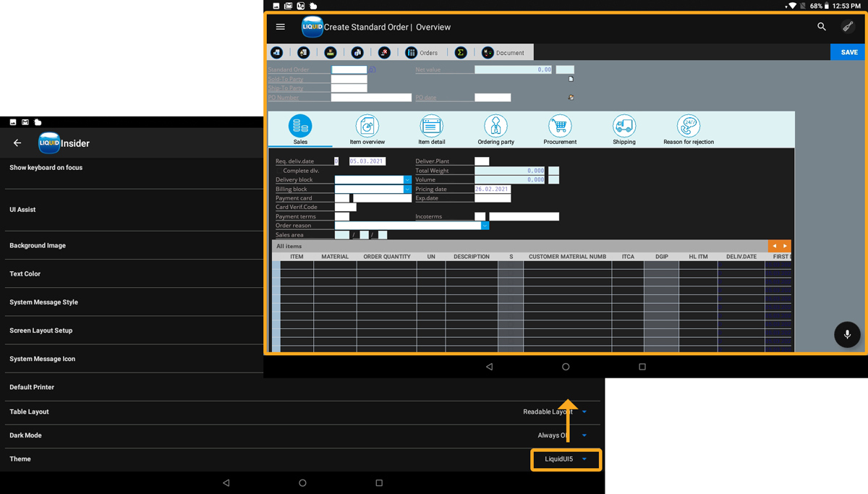Screen dimensions: 868x494
Task: Click the wrench tool icon in header
Action: point(848,27)
